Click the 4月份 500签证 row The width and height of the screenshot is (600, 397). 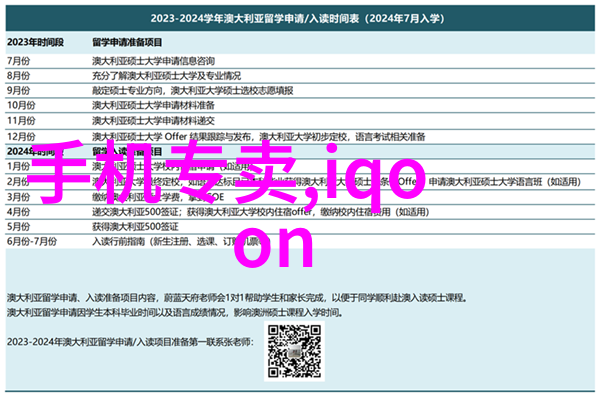coord(300,212)
